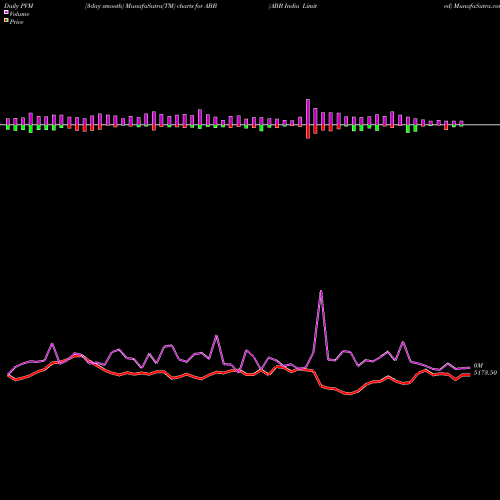
Task: Click the tallest purple volume bar
Action: pyautogui.click(x=308, y=112)
